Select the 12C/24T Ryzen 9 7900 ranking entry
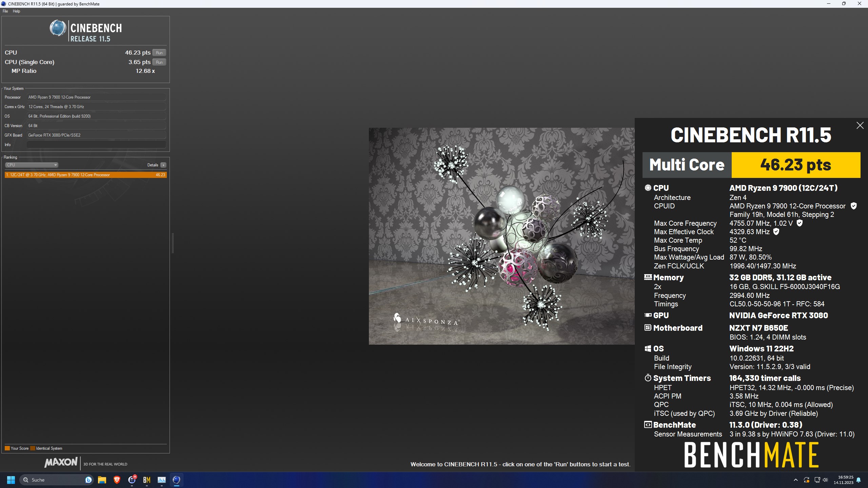Viewport: 868px width, 488px height. pyautogui.click(x=85, y=175)
